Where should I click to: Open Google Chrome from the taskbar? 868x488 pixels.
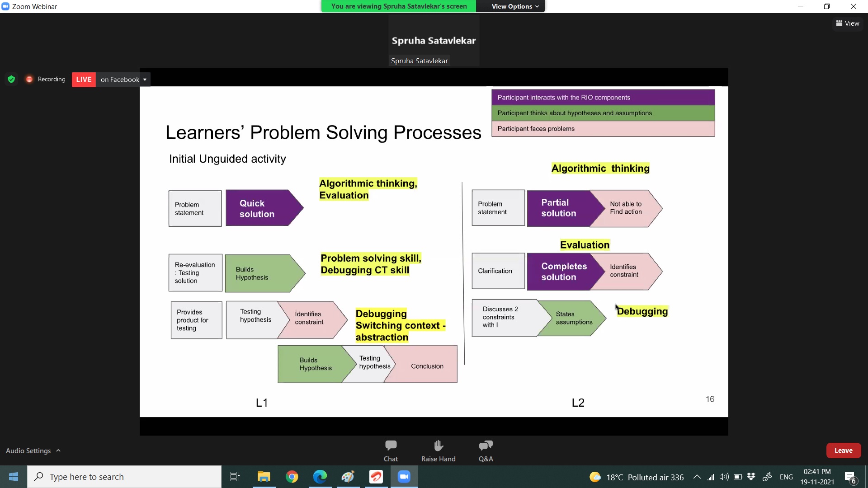tap(292, 477)
